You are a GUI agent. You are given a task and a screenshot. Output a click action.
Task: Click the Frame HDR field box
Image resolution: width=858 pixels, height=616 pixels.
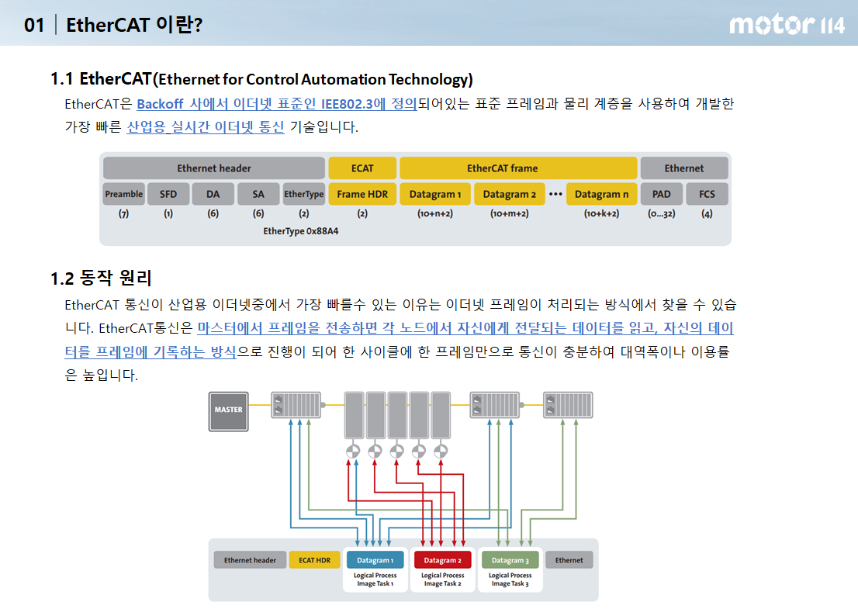tap(362, 194)
